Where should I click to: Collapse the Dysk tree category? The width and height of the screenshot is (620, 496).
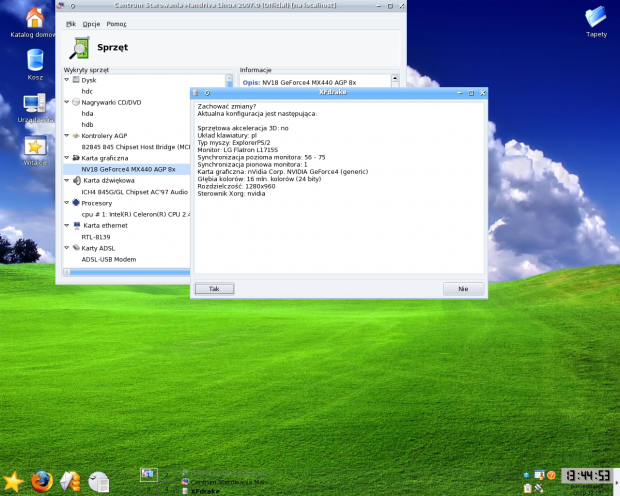point(66,80)
